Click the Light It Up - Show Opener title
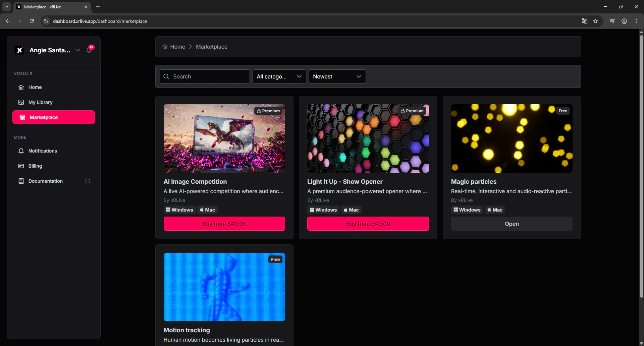This screenshot has width=644, height=346. point(345,181)
